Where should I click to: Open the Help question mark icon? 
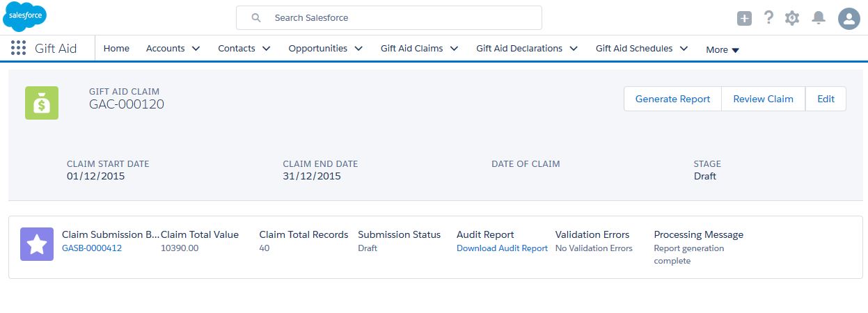tap(768, 18)
